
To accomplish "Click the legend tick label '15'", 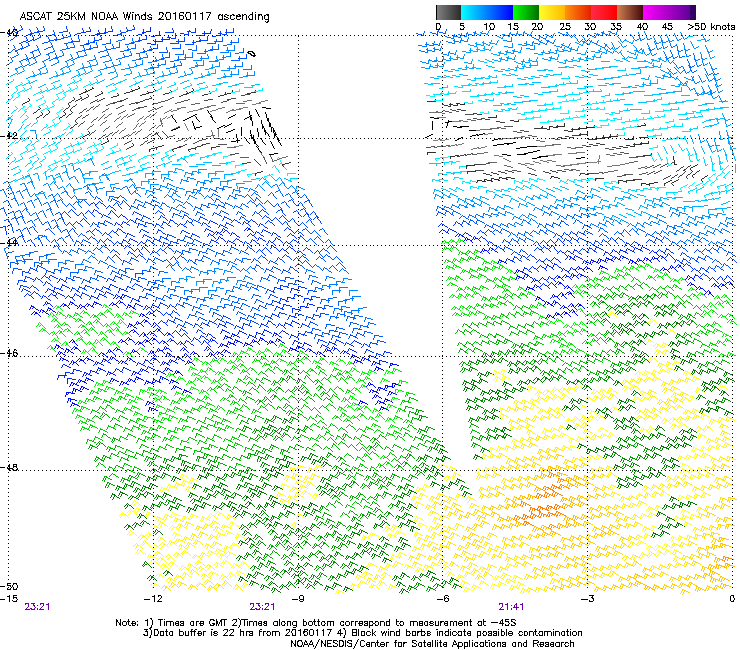I will coord(513,27).
